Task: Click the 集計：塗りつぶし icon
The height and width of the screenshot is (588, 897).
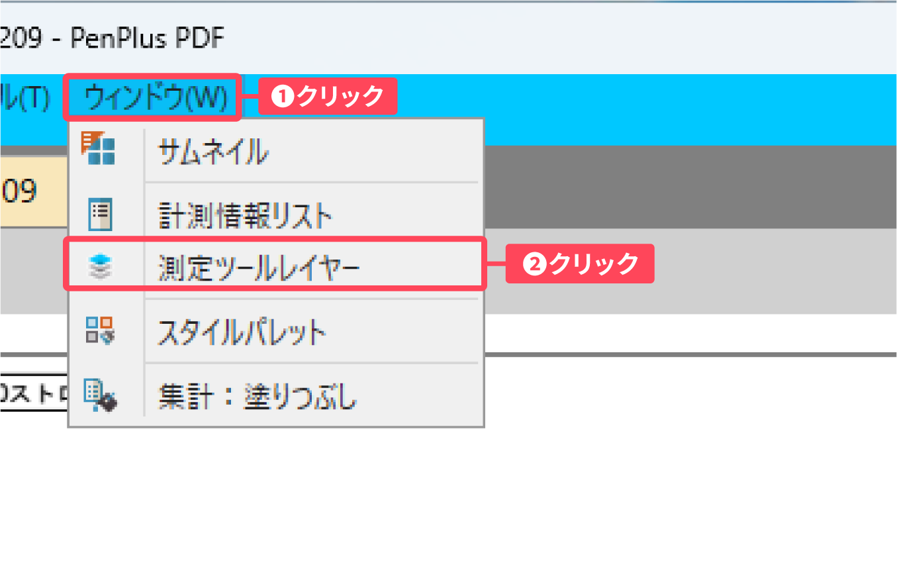Action: (100, 395)
